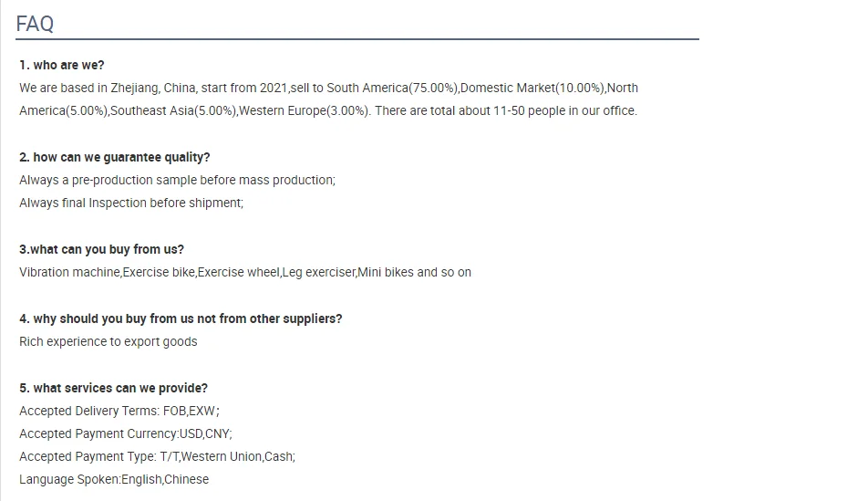
Task: Select the "3.what can you buy from us?" question
Action: [x=101, y=249]
